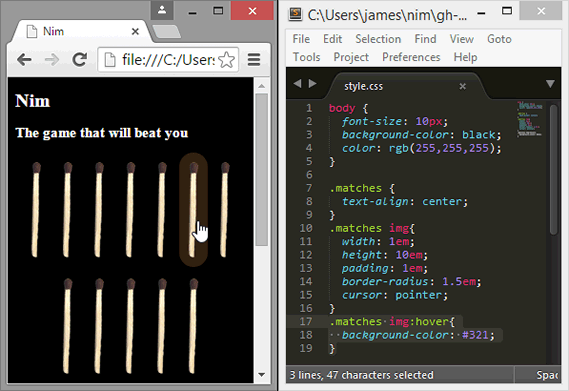Screen dimensions: 569x391
Task: Open the Help menu
Action: coord(465,57)
